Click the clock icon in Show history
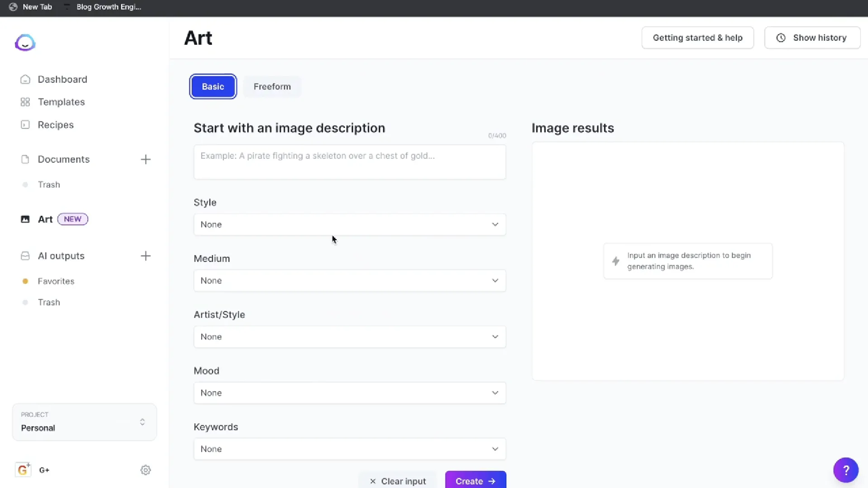 (781, 38)
